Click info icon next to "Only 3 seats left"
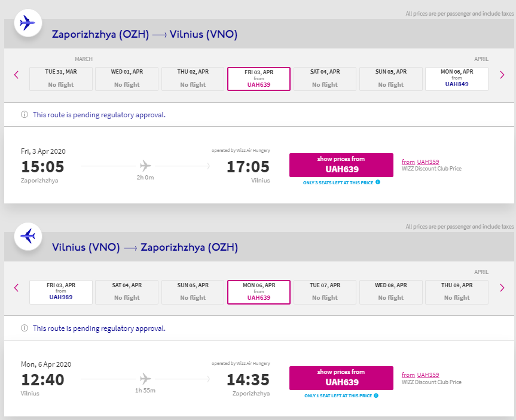 click(x=378, y=182)
